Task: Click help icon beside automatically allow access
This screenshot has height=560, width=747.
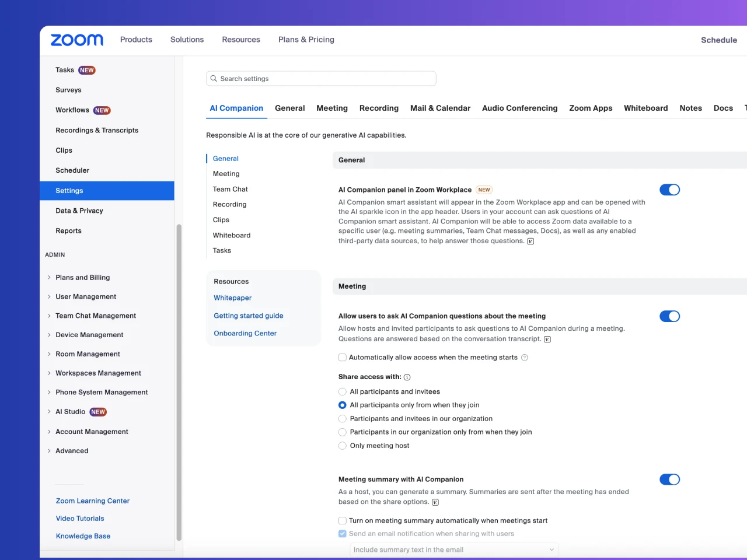Action: (525, 358)
